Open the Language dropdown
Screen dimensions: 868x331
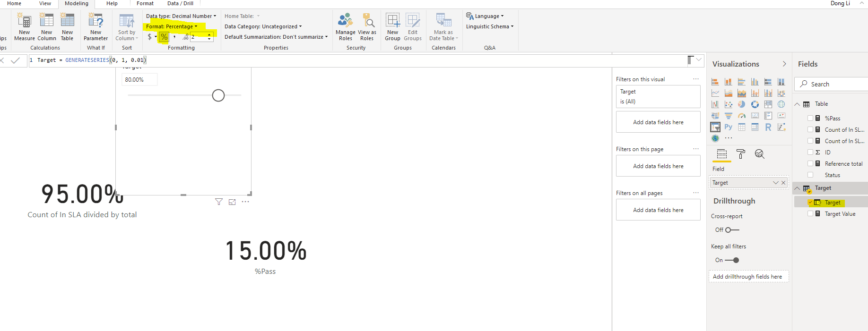(485, 16)
